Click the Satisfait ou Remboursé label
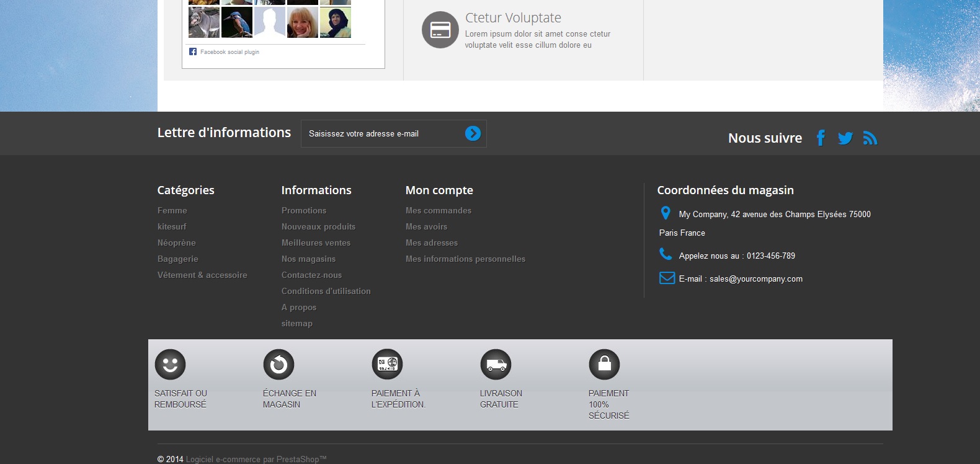The image size is (980, 464). pyautogui.click(x=180, y=399)
